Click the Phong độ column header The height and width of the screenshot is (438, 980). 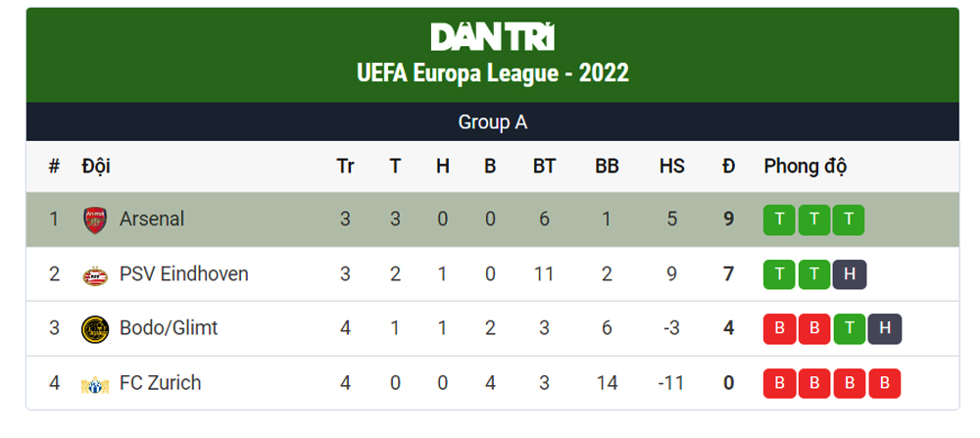point(805,167)
